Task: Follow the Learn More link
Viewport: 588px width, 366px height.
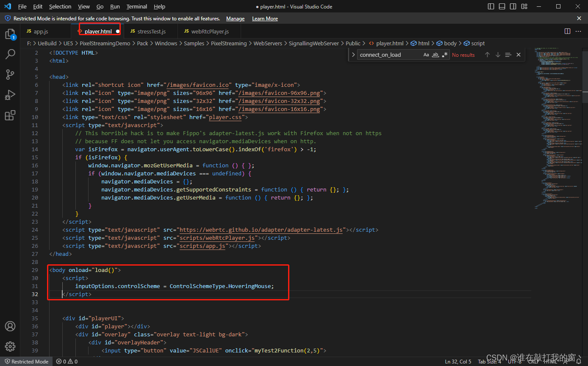Action: [265, 19]
